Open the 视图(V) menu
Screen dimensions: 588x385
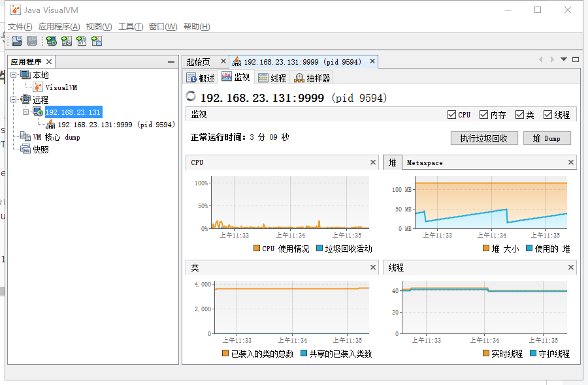[99, 27]
